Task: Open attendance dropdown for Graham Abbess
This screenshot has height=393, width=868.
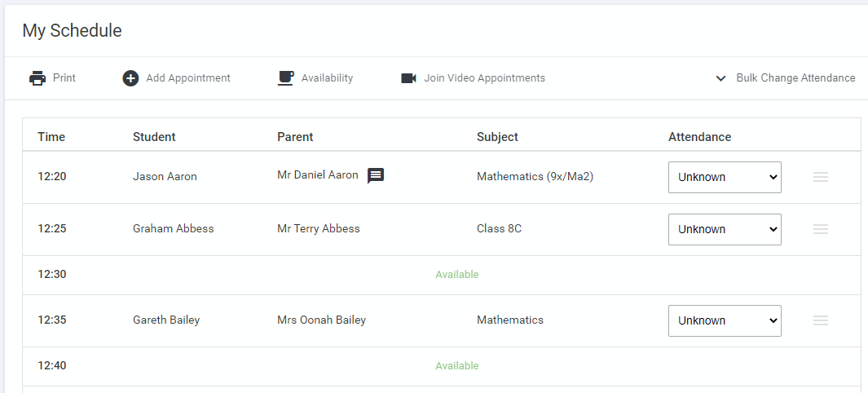Action: point(725,229)
